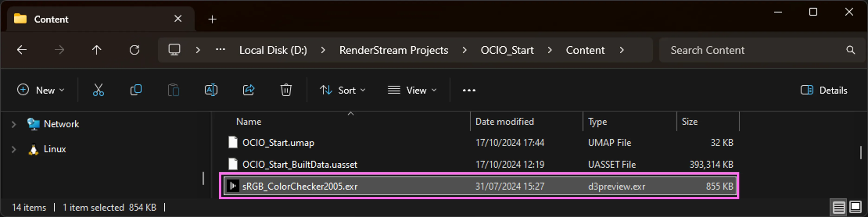Open the See more overflow menu

click(469, 90)
